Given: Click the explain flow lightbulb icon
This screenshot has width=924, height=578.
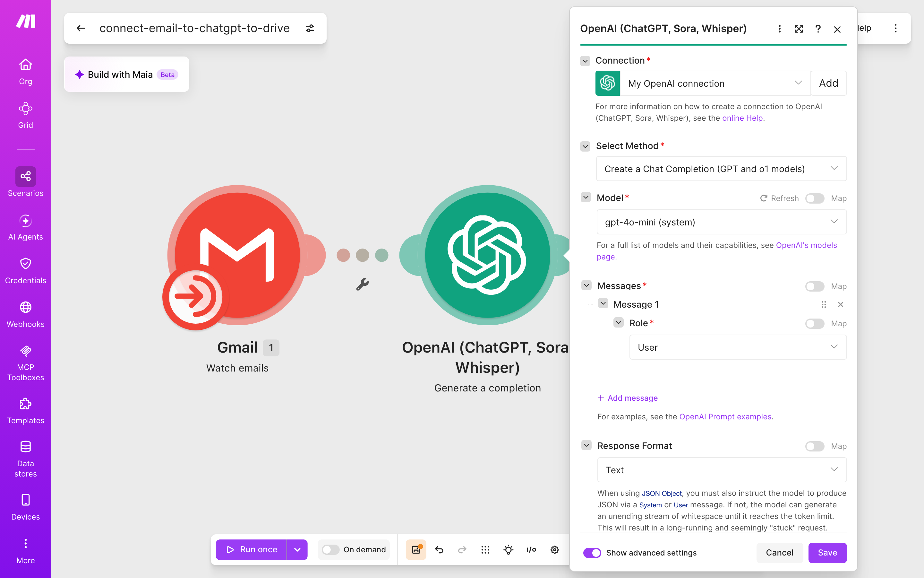Looking at the screenshot, I should click(508, 550).
